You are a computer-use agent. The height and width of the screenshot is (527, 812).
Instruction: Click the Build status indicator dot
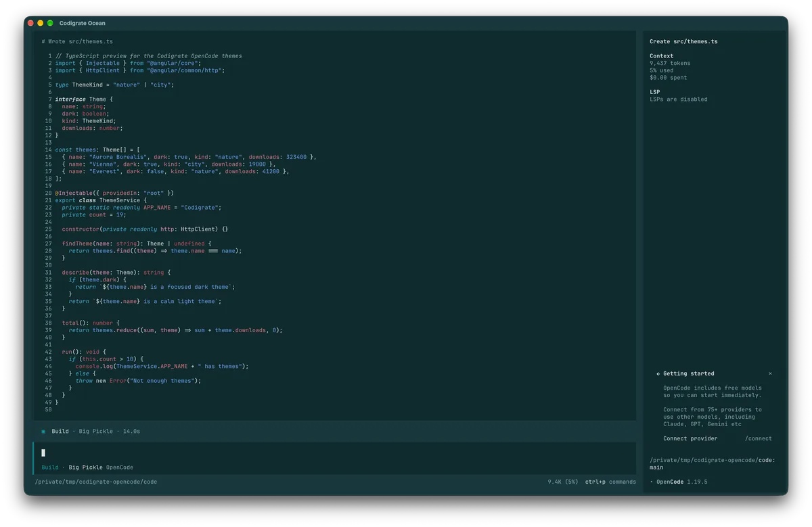click(x=43, y=432)
